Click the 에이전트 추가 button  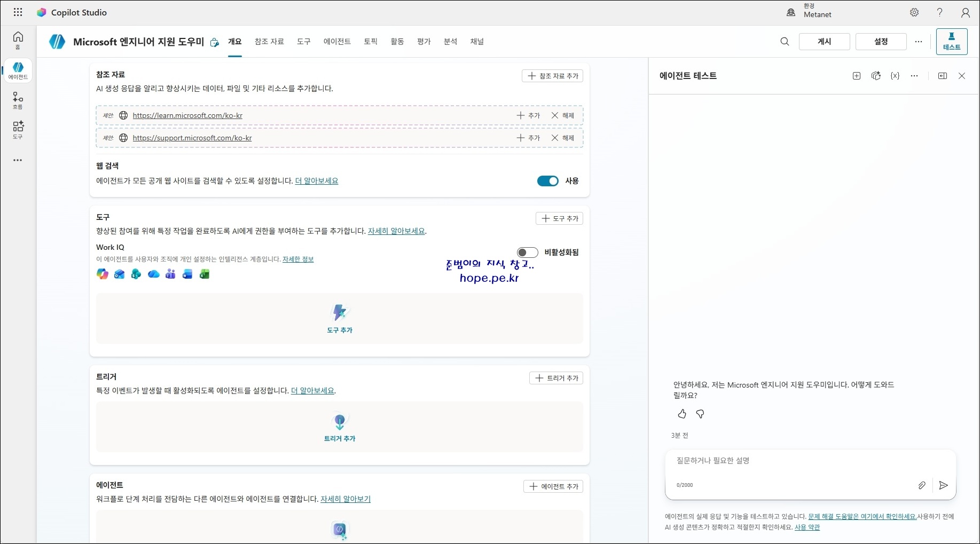click(553, 486)
